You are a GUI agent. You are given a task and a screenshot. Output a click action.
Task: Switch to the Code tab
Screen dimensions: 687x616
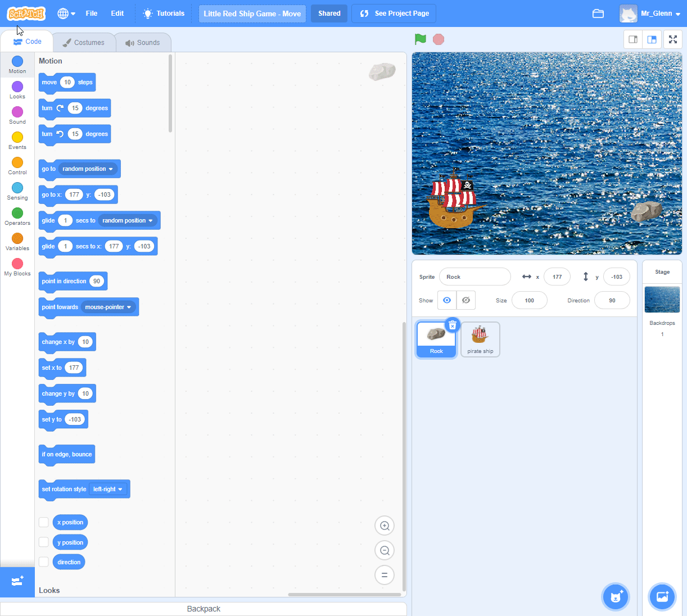(27, 42)
